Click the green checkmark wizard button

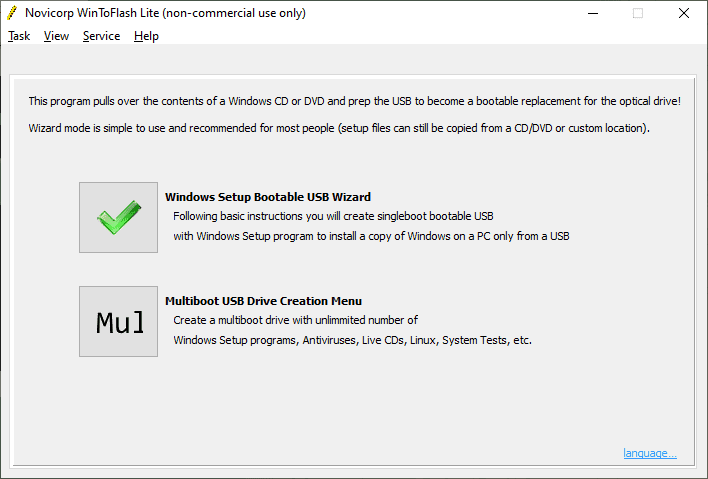(x=118, y=217)
